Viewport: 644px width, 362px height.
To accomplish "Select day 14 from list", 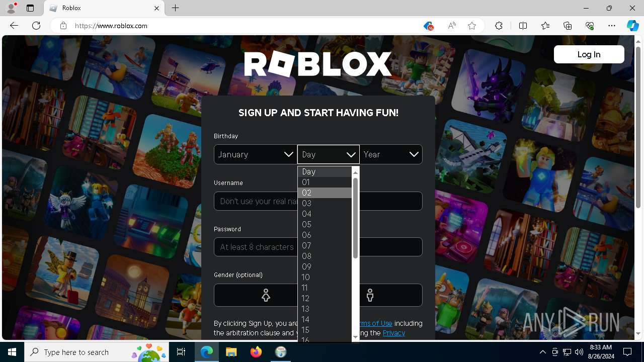I will tap(325, 319).
